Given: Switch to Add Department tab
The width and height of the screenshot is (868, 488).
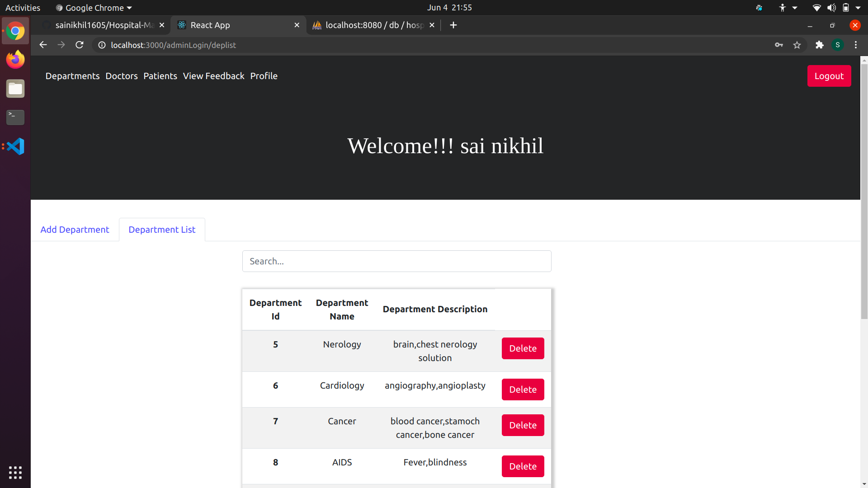Looking at the screenshot, I should pos(75,230).
